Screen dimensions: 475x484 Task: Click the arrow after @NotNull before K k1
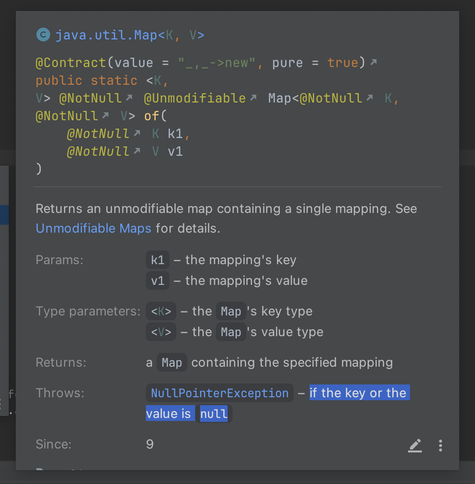coord(137,133)
